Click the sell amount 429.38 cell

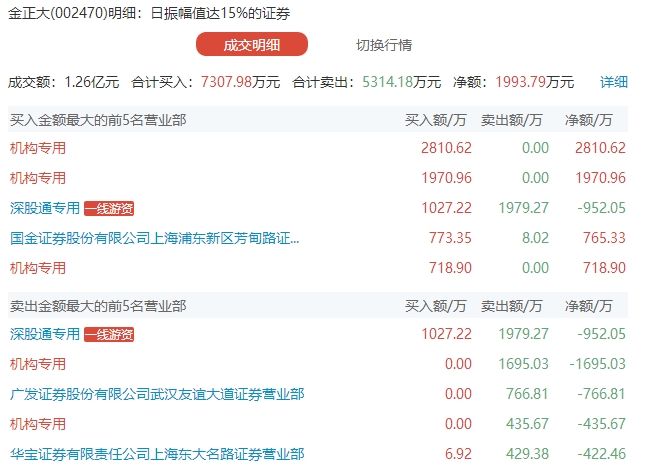pos(527,454)
